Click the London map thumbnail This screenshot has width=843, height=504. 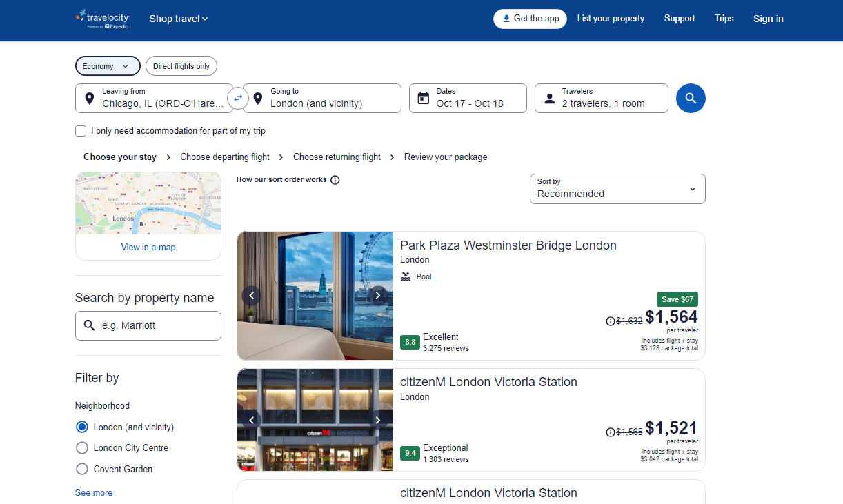point(148,203)
